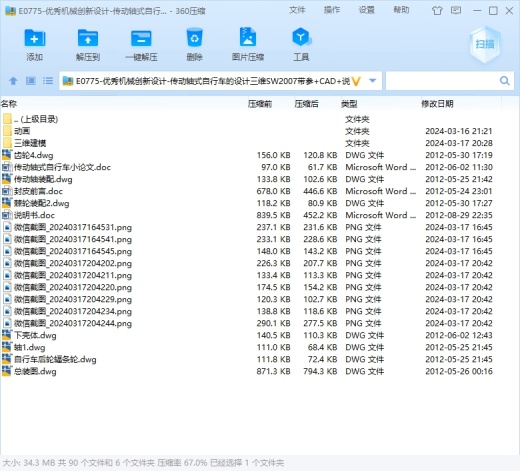
Task: Click the 下壳体.dwg file icon
Action: (x=7, y=335)
